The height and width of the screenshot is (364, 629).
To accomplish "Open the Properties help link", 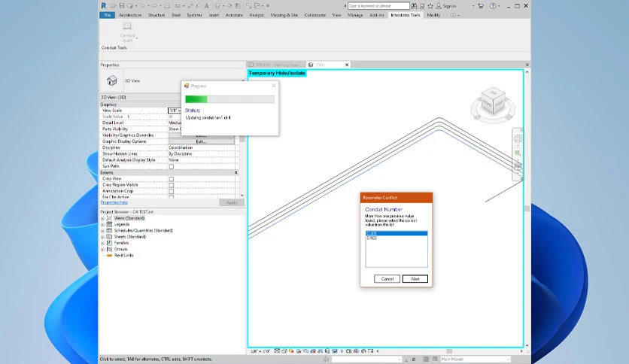I will [114, 202].
